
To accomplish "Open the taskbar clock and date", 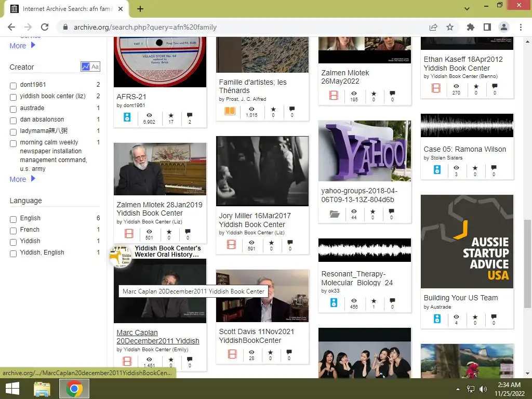I will [509, 389].
